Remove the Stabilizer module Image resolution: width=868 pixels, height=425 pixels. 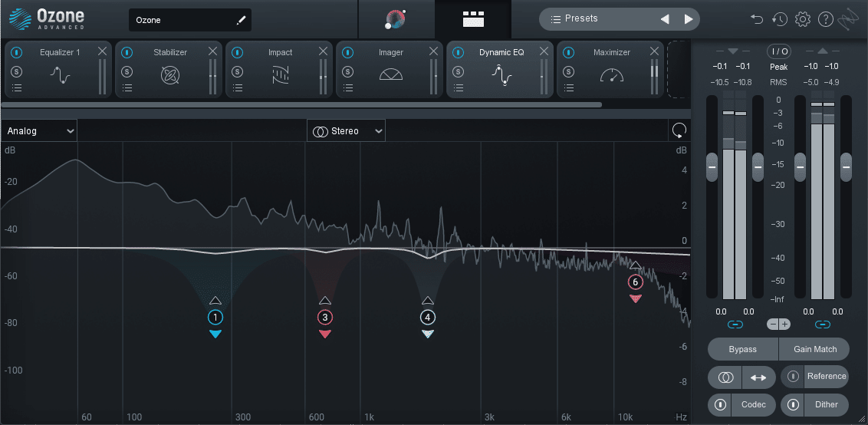212,51
